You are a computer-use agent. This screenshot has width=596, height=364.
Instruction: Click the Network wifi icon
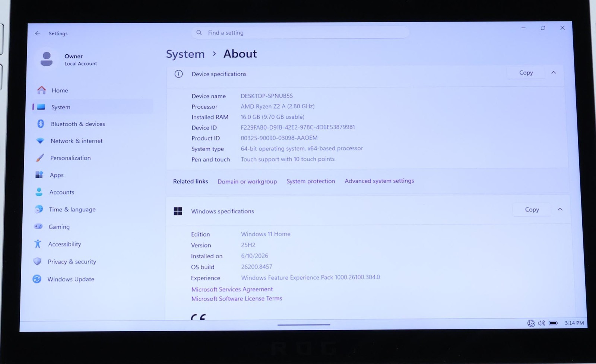[x=40, y=141]
